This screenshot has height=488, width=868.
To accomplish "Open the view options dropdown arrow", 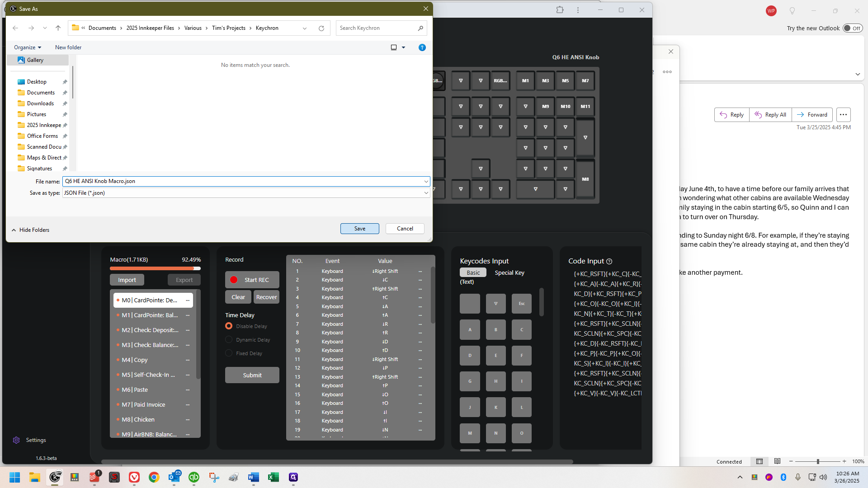I will (404, 47).
